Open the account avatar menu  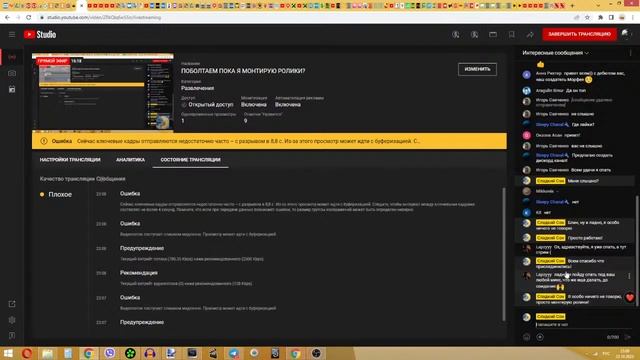[626, 34]
